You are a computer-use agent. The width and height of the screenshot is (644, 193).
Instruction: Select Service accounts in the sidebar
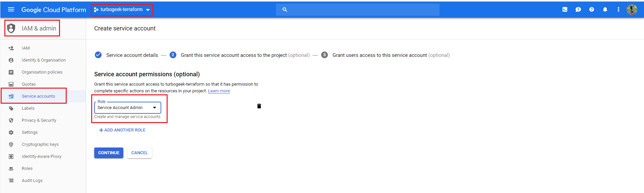(x=38, y=96)
